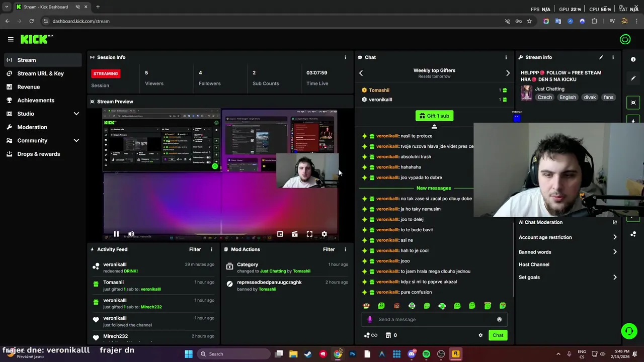Open veronikalll in Activity Feed top row

click(115, 264)
